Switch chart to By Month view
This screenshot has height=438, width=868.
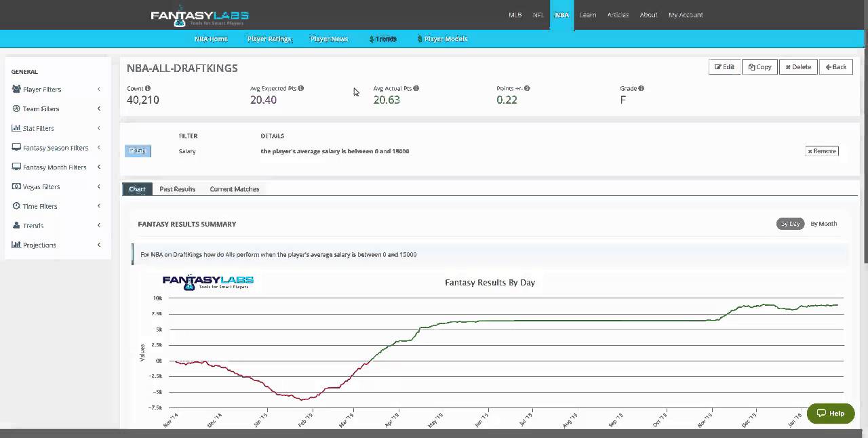(x=823, y=224)
